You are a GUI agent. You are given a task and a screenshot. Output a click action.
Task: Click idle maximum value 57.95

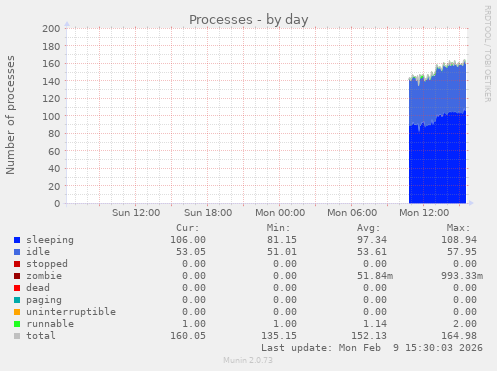point(462,252)
